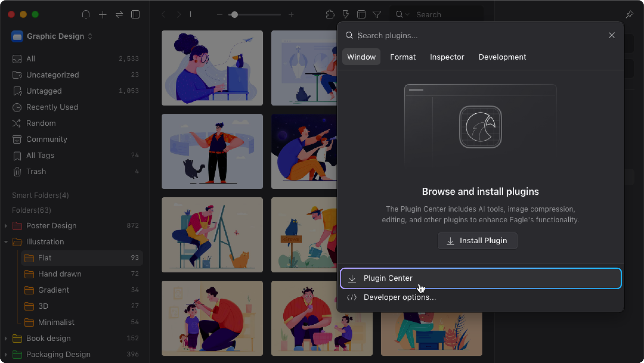The height and width of the screenshot is (363, 644).
Task: Select the Untagged category
Action: pos(44,91)
